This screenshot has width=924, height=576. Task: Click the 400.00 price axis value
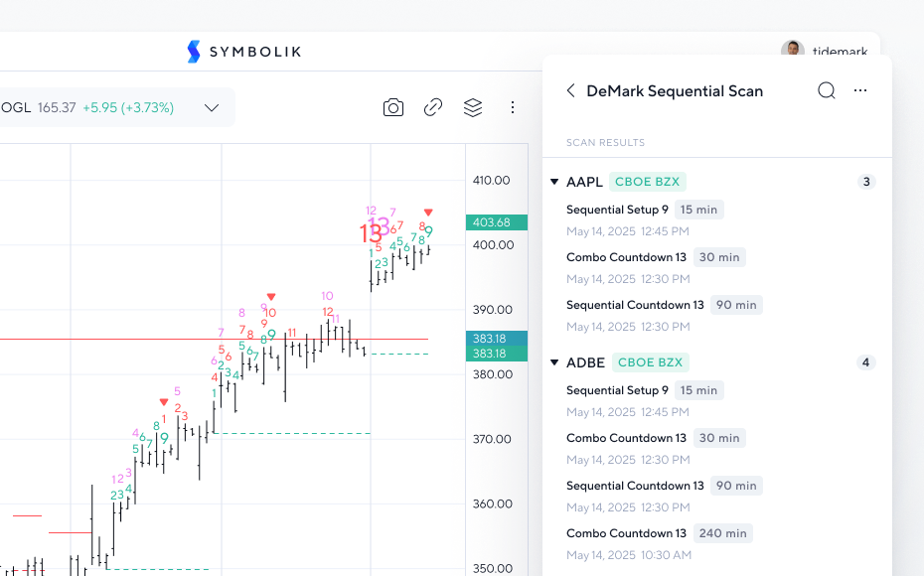pyautogui.click(x=493, y=245)
